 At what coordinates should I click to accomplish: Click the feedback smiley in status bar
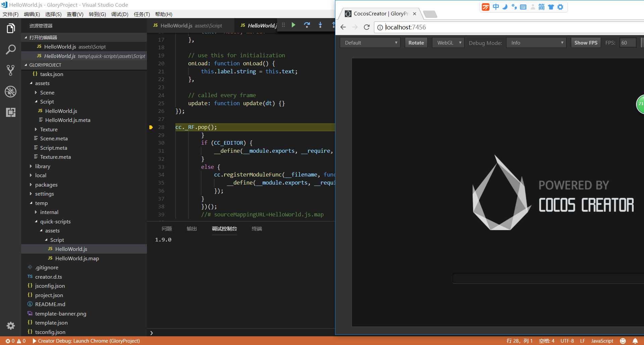[x=623, y=341]
